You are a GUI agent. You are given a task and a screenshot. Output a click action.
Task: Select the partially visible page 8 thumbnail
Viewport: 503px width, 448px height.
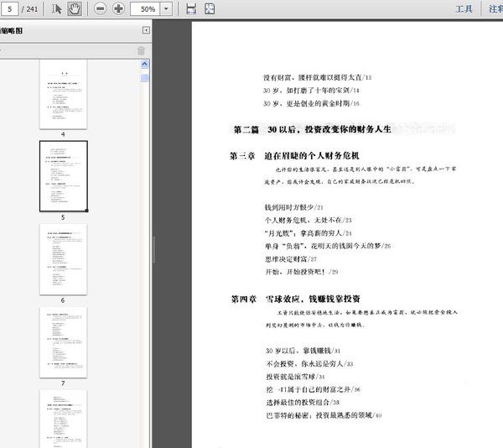[x=63, y=419]
